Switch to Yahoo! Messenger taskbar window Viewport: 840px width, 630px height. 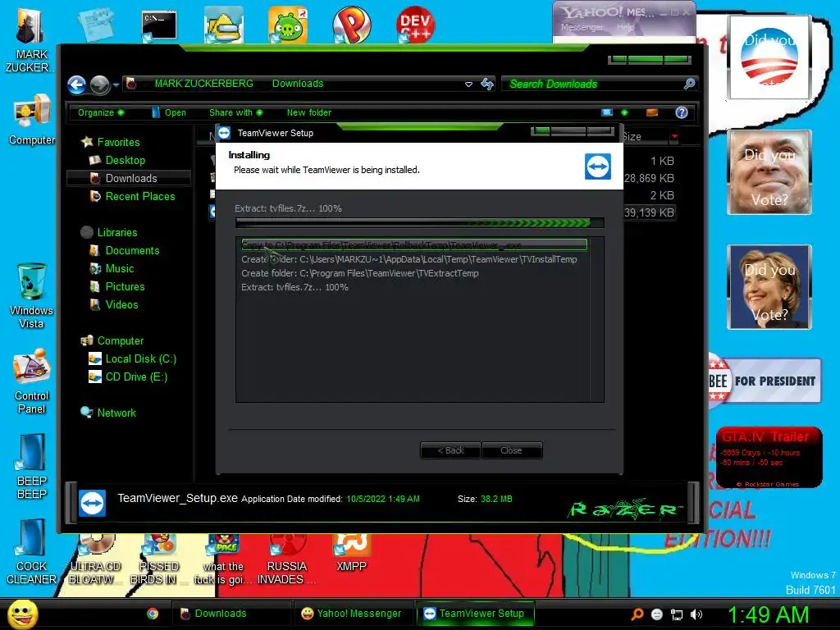[x=353, y=614]
